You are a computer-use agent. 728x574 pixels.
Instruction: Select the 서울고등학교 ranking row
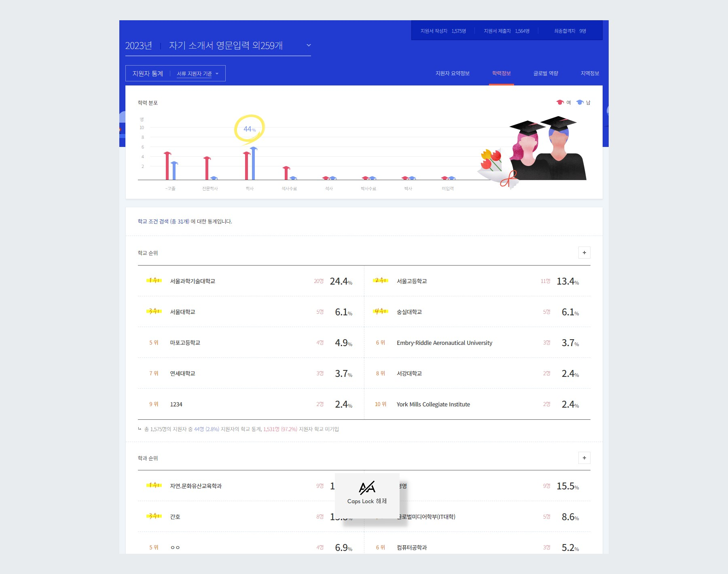[x=477, y=281]
